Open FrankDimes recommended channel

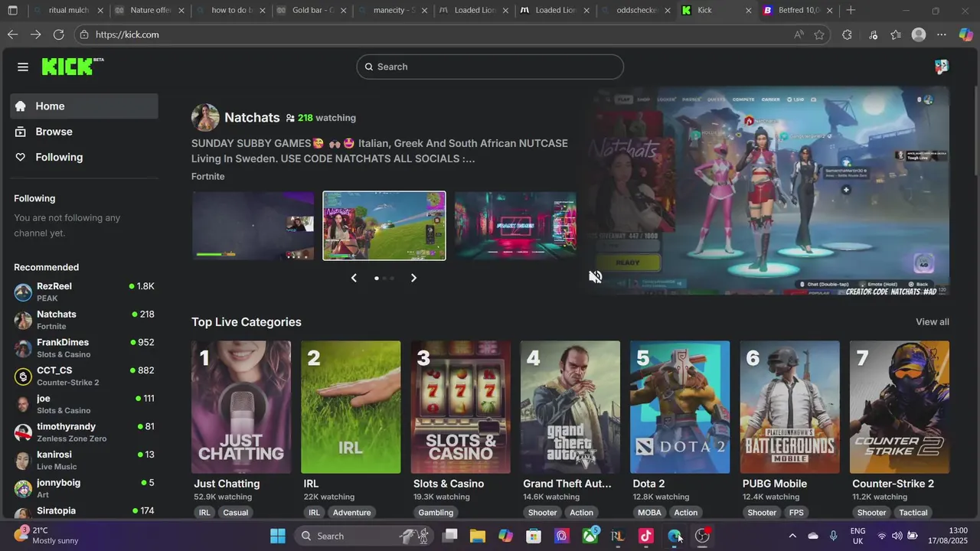[x=84, y=348]
